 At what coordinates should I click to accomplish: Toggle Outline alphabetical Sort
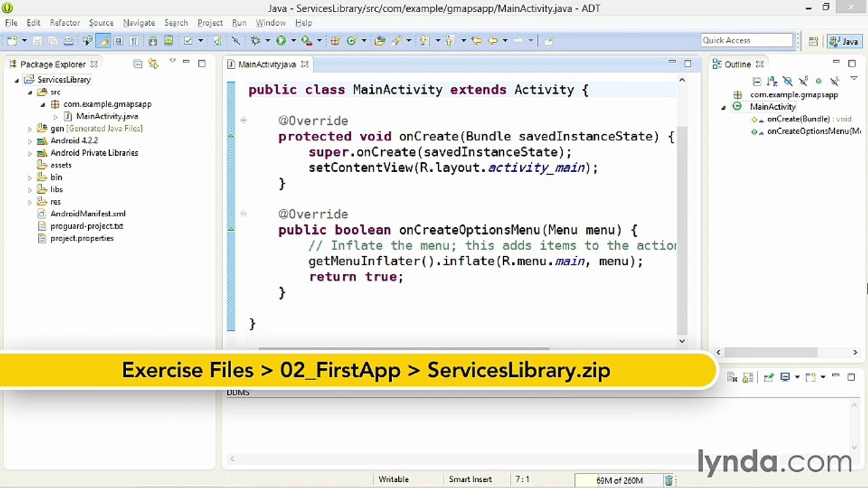tap(772, 81)
